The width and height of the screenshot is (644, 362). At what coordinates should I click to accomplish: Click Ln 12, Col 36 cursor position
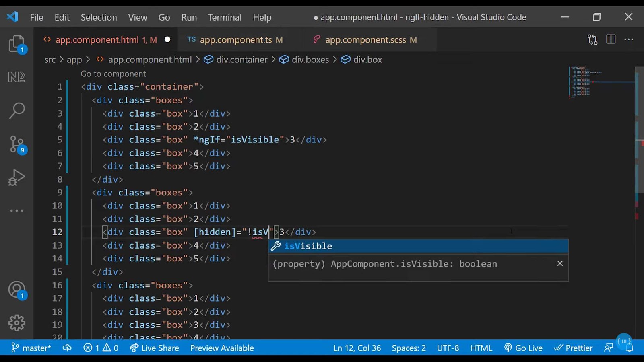tap(357, 348)
